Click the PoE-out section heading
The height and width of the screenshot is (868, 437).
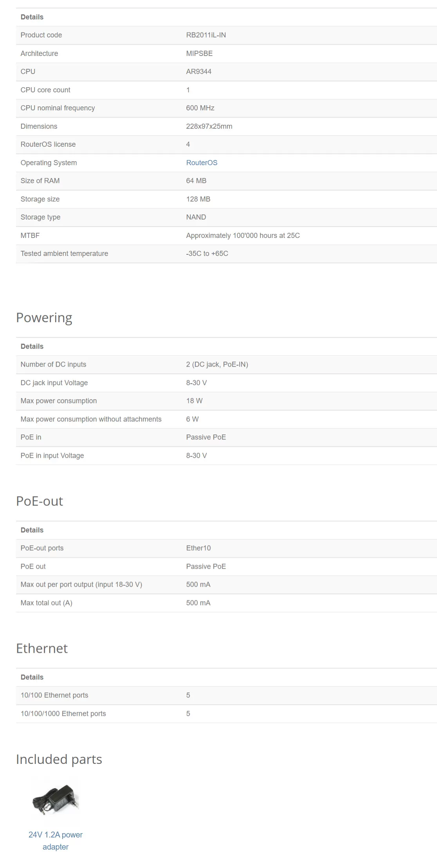pyautogui.click(x=40, y=501)
